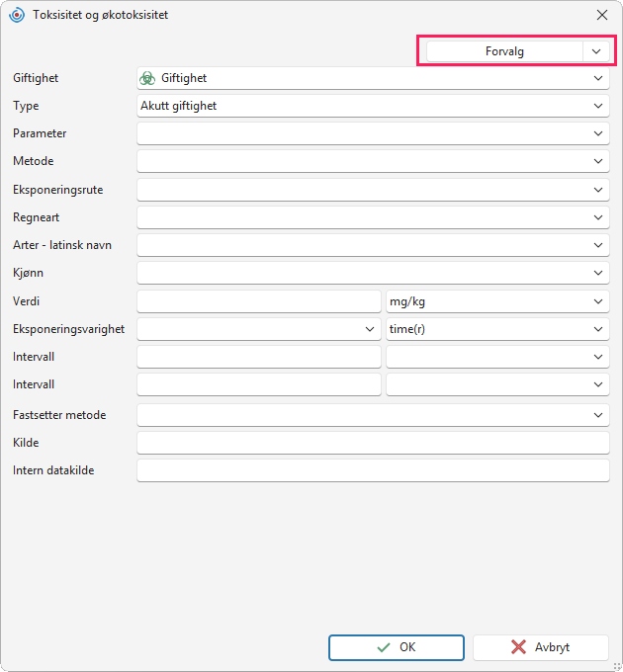Open the Eksponeringsvarighet value dropdown
623x672 pixels.
(x=259, y=329)
